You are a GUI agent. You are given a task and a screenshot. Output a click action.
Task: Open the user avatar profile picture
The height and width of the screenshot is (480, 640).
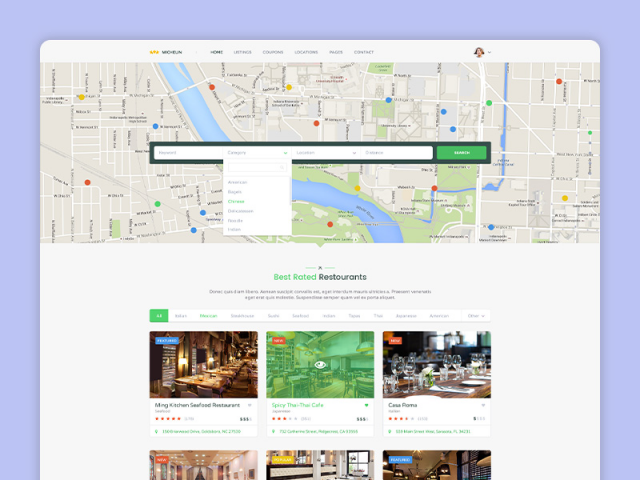479,52
